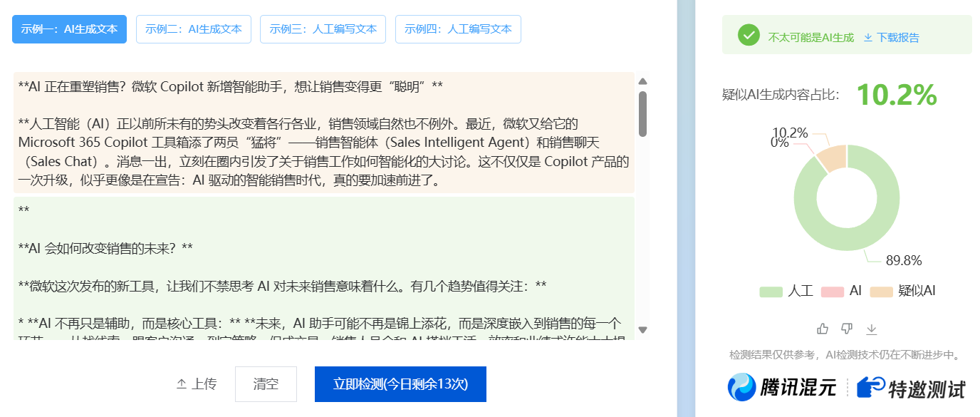
Task: Click the 腾讯混元 logo
Action: click(x=782, y=387)
